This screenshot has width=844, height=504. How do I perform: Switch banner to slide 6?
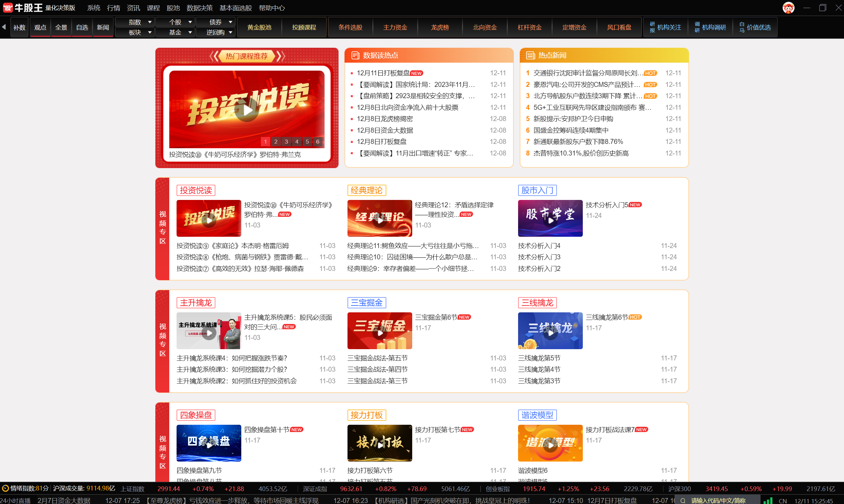[x=318, y=142]
